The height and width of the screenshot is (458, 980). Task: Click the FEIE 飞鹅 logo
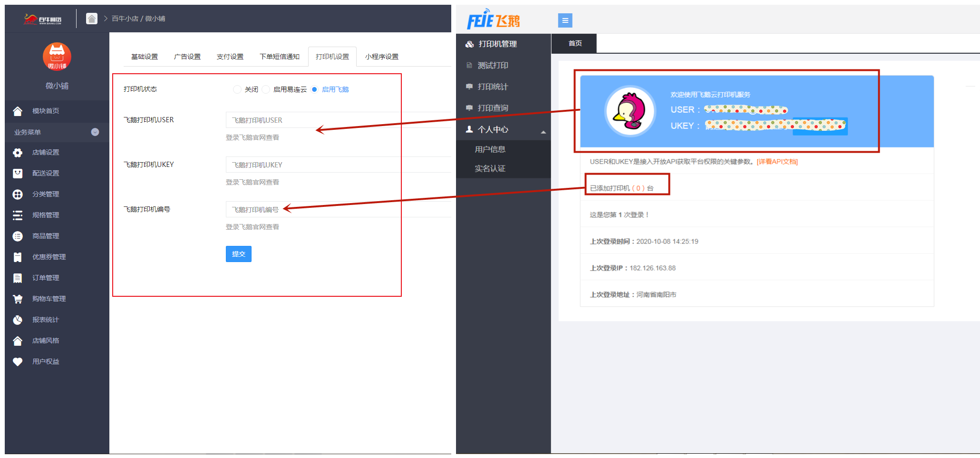point(494,19)
